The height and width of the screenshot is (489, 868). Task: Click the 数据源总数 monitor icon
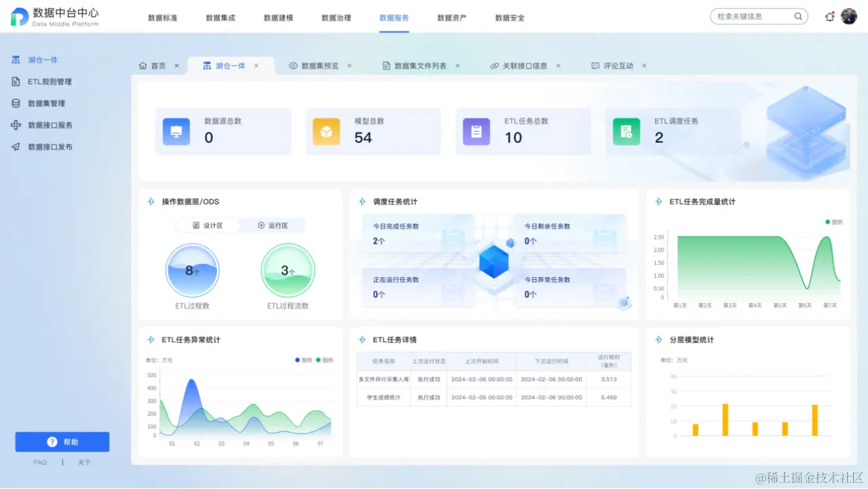pyautogui.click(x=175, y=131)
